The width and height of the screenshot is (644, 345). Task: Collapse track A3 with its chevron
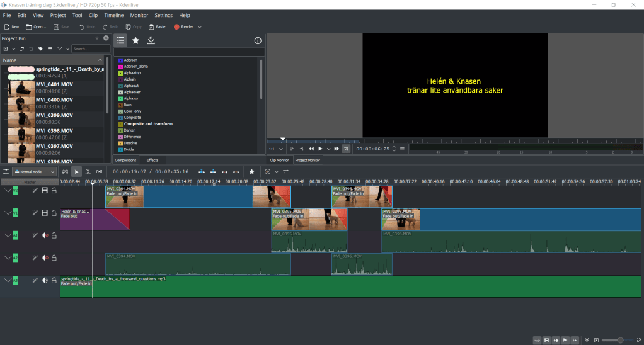point(8,280)
